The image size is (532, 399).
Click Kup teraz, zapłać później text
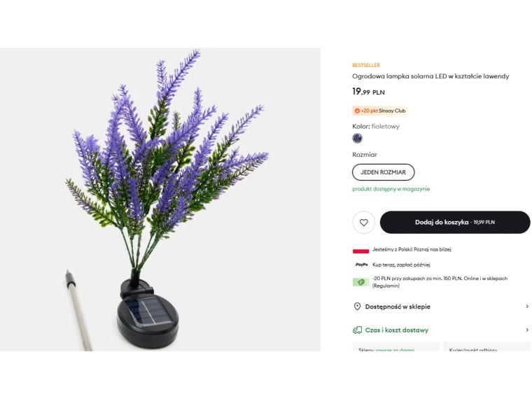click(x=401, y=265)
